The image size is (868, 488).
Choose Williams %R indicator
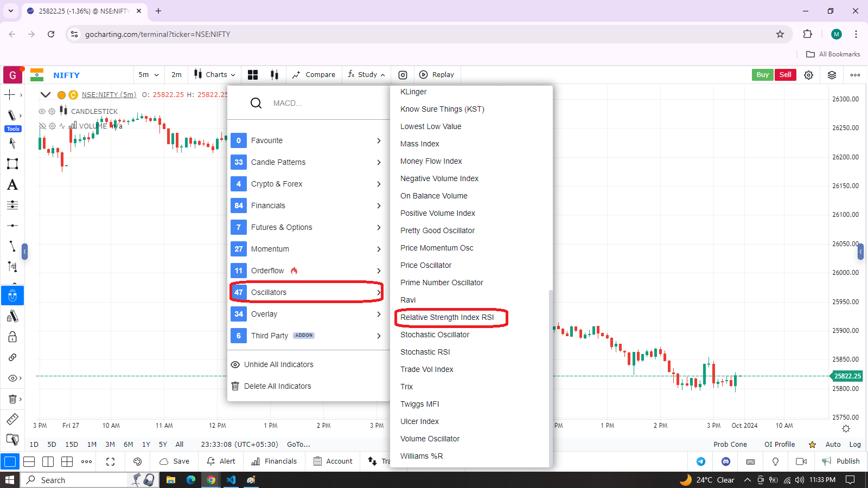click(x=422, y=456)
